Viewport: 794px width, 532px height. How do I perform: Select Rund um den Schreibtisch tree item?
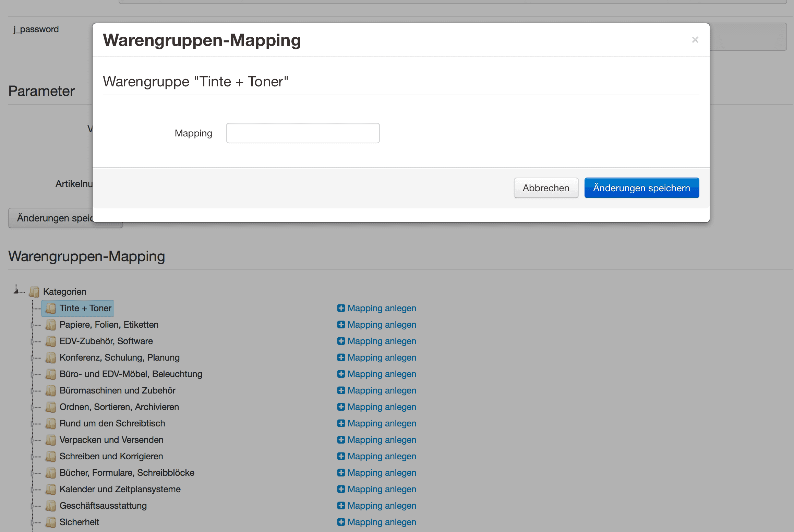(112, 423)
